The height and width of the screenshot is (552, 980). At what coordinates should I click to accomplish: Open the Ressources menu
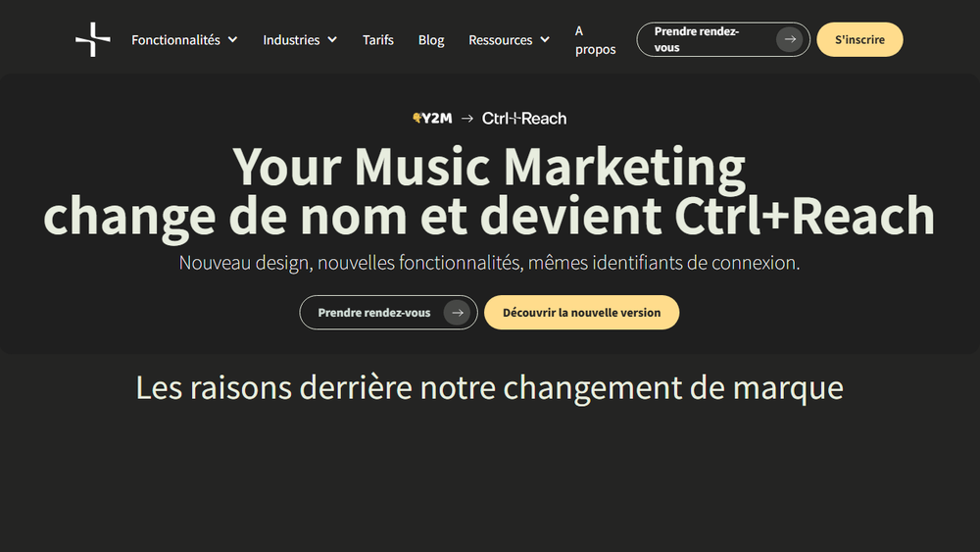tap(501, 39)
